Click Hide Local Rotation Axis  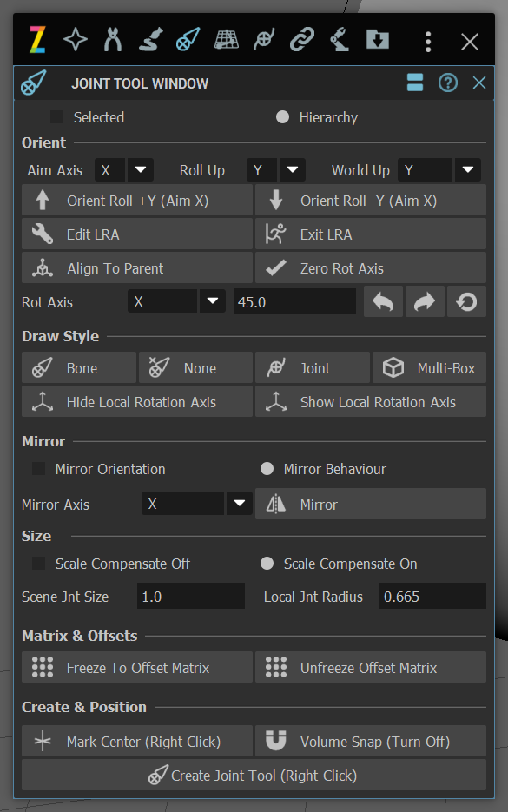[136, 401]
